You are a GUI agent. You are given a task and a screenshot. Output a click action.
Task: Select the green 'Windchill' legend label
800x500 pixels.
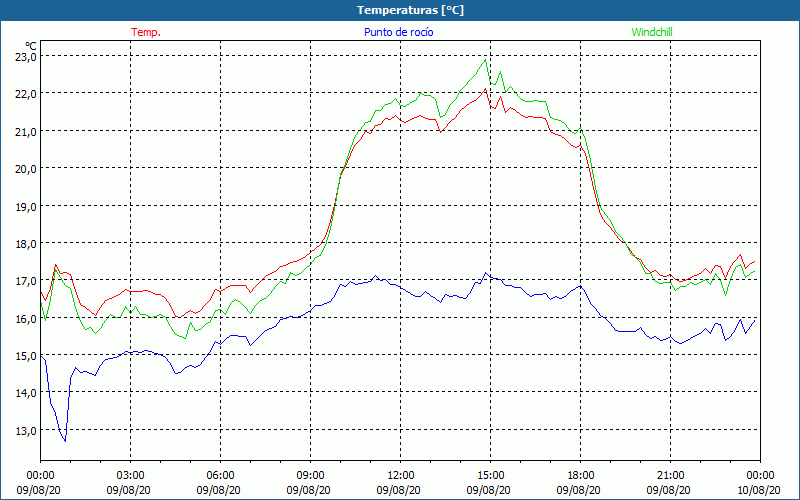pyautogui.click(x=652, y=32)
